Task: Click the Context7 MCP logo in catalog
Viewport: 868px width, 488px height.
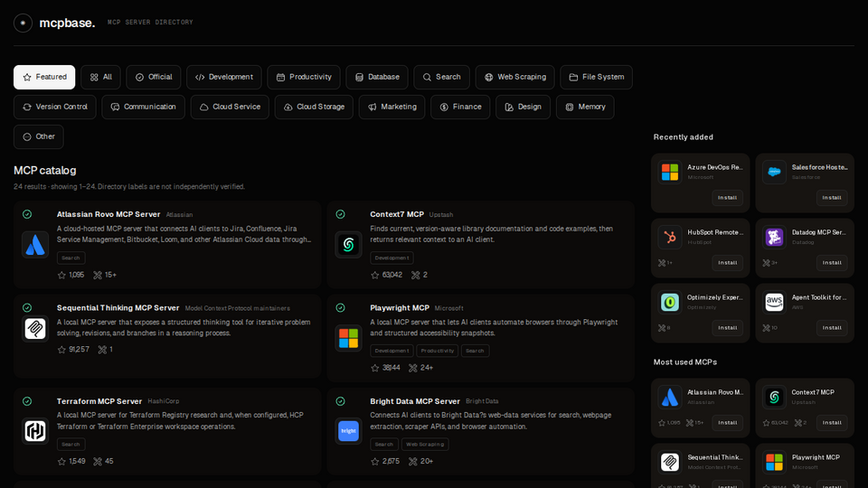Action: 349,245
